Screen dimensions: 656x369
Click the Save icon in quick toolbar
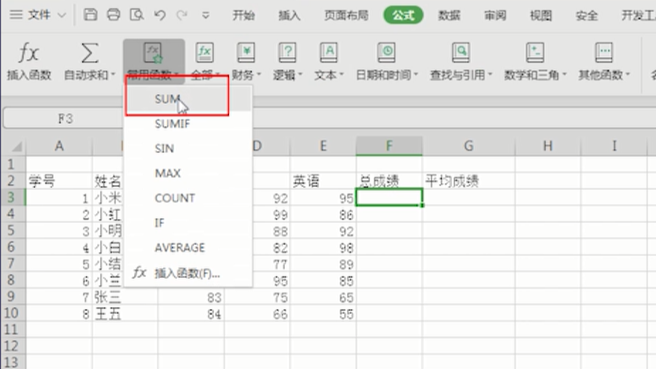pos(90,15)
